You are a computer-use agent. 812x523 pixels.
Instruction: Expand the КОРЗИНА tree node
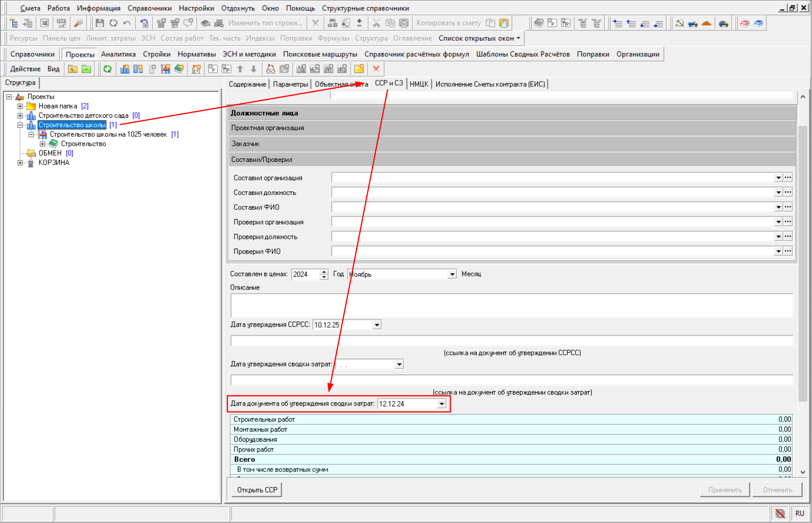click(x=20, y=163)
